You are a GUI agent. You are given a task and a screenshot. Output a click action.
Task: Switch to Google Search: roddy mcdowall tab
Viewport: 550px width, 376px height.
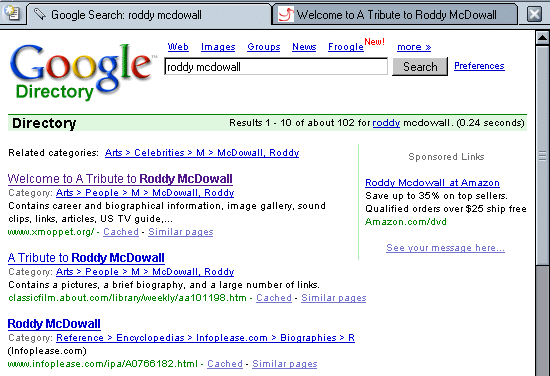click(149, 15)
